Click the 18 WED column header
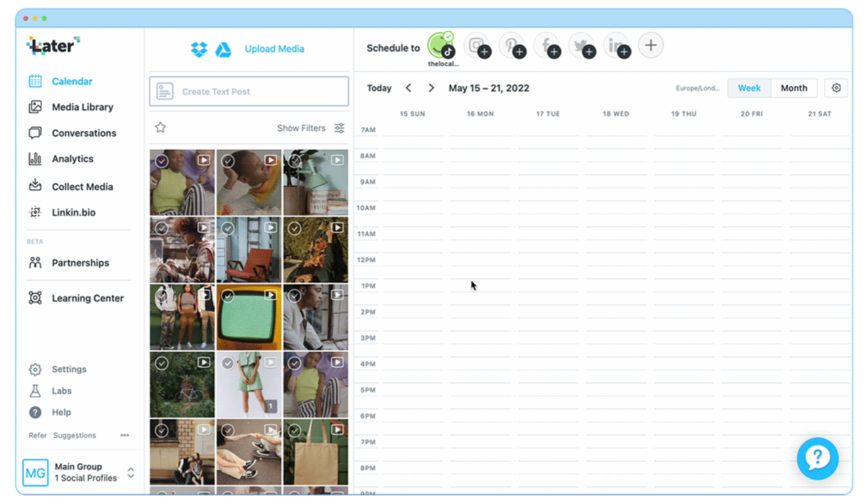The height and width of the screenshot is (504, 866). point(616,114)
